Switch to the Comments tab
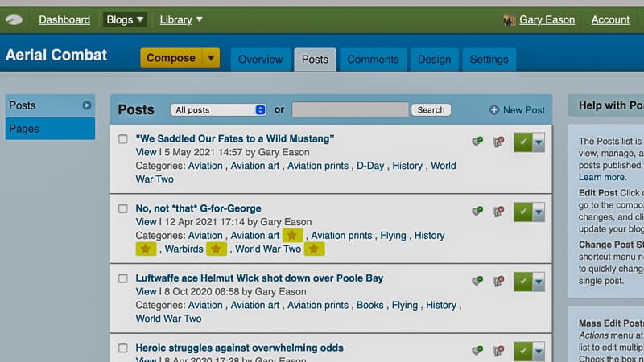Viewport: 644px width, 362px height. point(373,60)
